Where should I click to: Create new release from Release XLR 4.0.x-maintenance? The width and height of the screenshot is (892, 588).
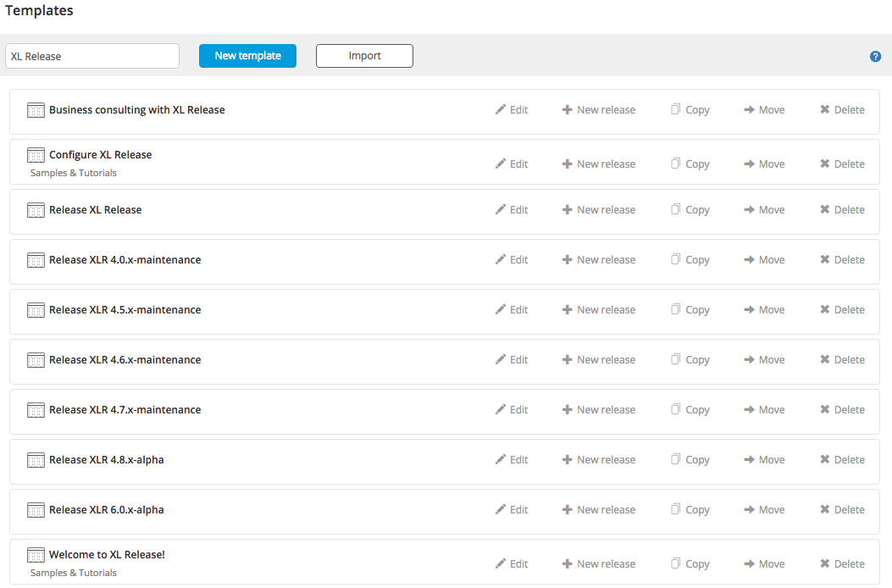click(x=599, y=259)
